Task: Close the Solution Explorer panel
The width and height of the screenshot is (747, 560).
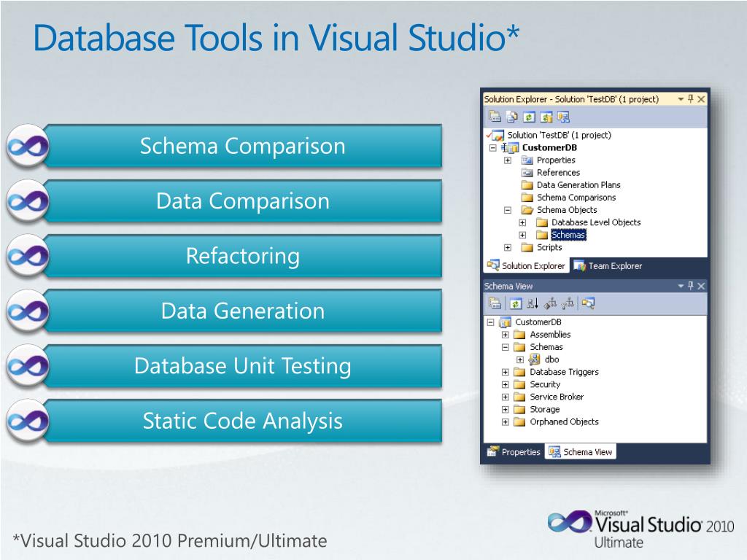Action: (x=701, y=99)
